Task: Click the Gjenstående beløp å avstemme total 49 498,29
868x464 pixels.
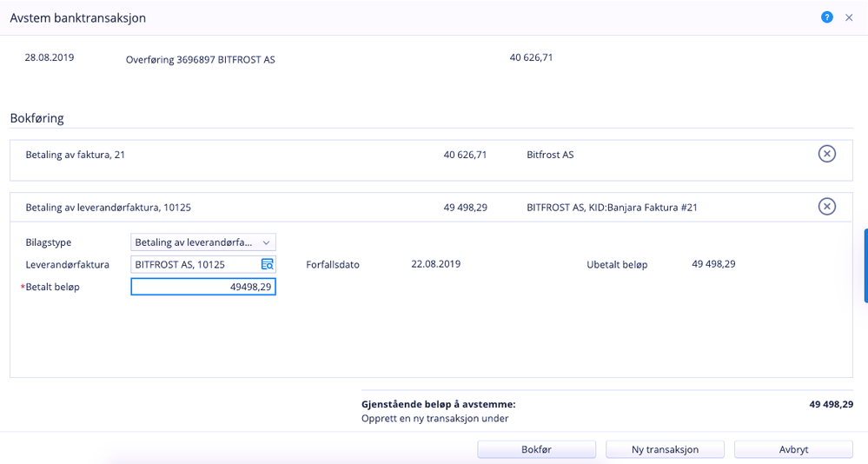Action: (831, 404)
